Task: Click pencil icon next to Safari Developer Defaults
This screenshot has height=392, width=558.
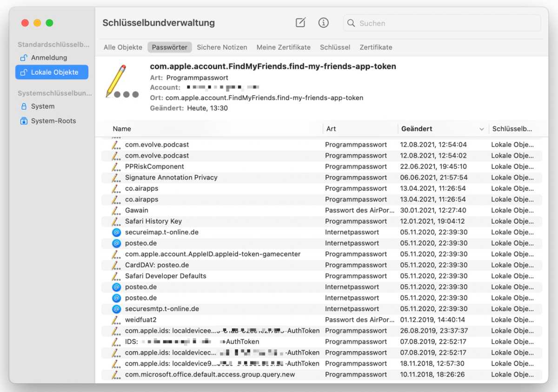Action: click(x=116, y=276)
